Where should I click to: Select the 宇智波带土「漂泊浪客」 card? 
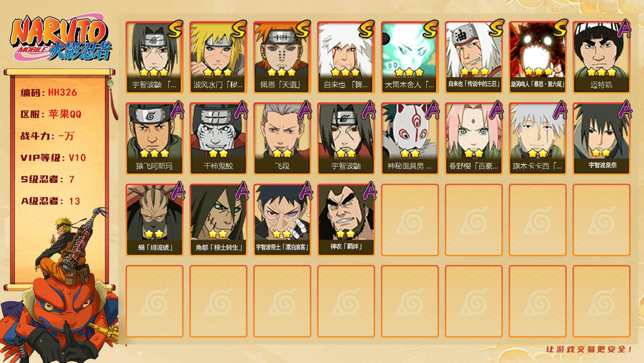coord(282,220)
